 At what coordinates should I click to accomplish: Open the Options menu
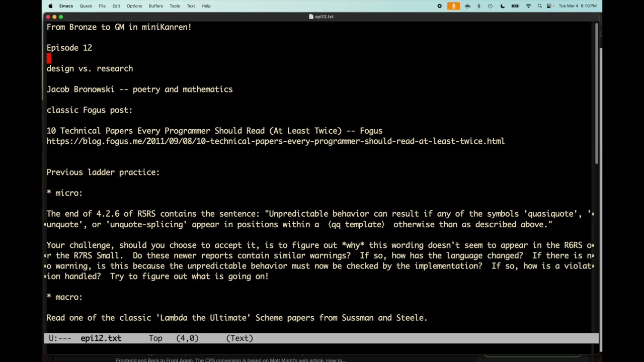tap(134, 6)
